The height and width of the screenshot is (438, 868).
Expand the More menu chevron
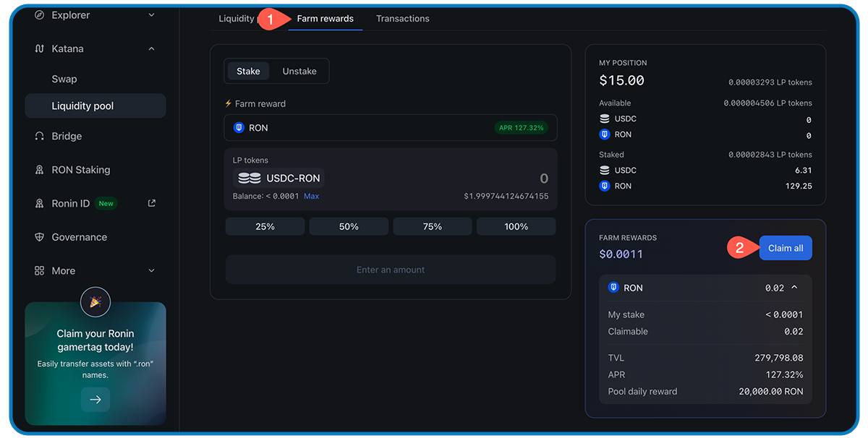pyautogui.click(x=151, y=270)
